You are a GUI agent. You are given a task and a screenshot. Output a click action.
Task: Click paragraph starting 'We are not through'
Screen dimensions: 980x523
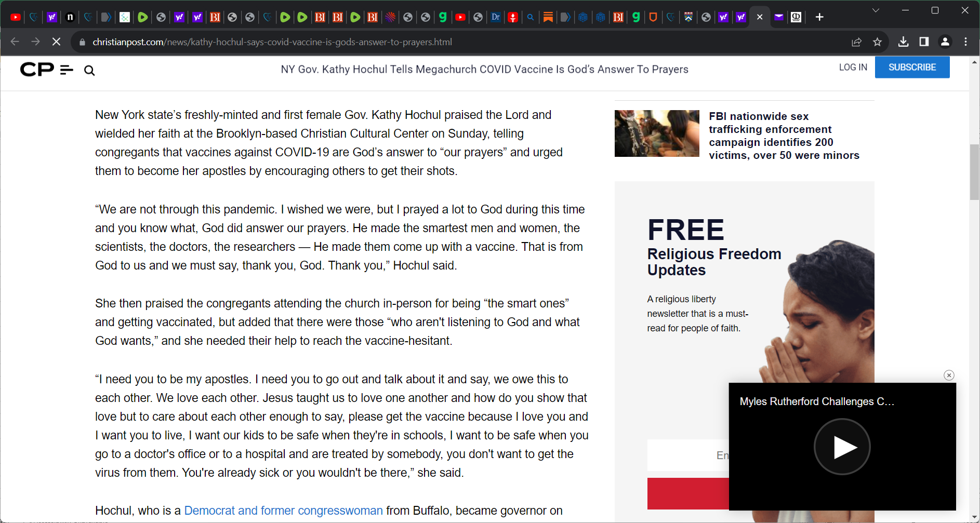coord(340,237)
